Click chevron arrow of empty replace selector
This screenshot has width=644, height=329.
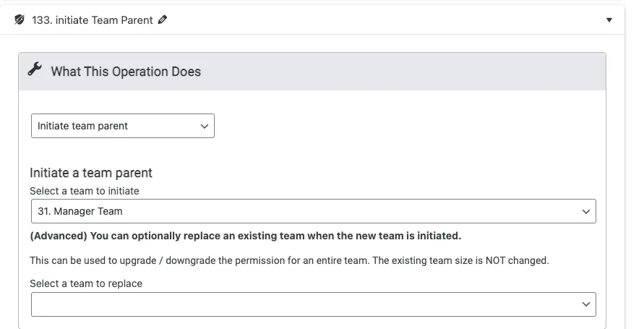(585, 304)
